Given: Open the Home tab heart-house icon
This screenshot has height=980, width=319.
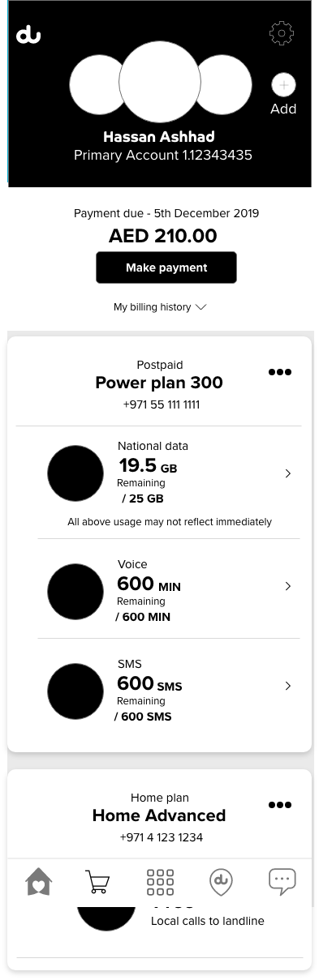Looking at the screenshot, I should point(38,881).
